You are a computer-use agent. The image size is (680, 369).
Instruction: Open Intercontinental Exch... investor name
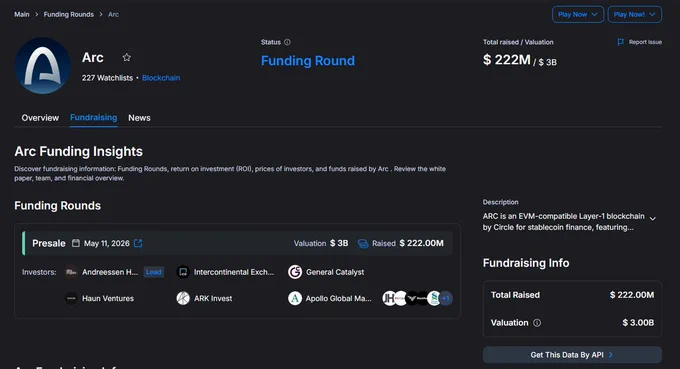[234, 272]
